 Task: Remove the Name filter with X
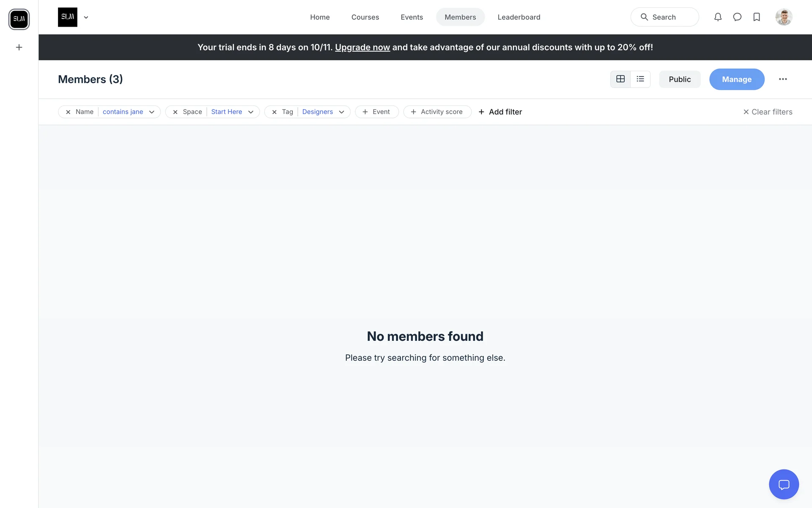tap(68, 112)
